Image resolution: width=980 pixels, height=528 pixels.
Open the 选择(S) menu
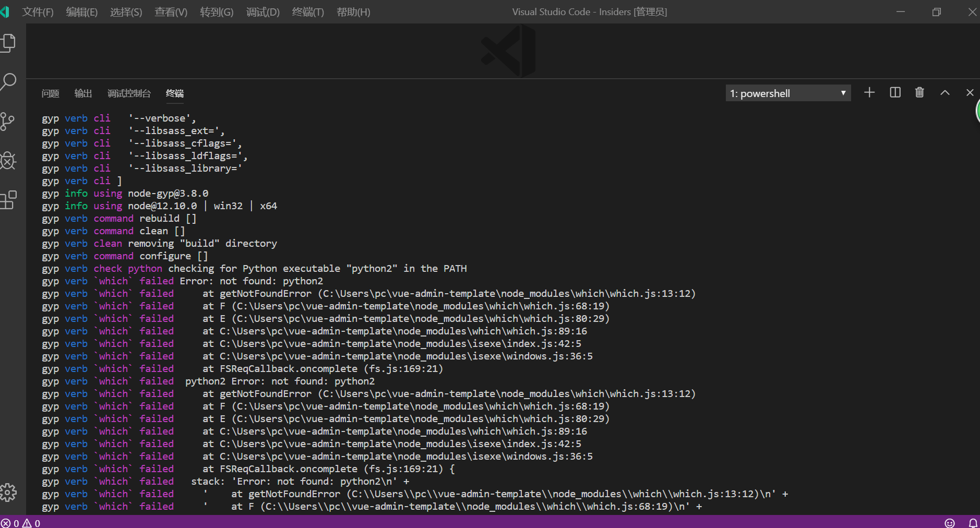tap(126, 12)
